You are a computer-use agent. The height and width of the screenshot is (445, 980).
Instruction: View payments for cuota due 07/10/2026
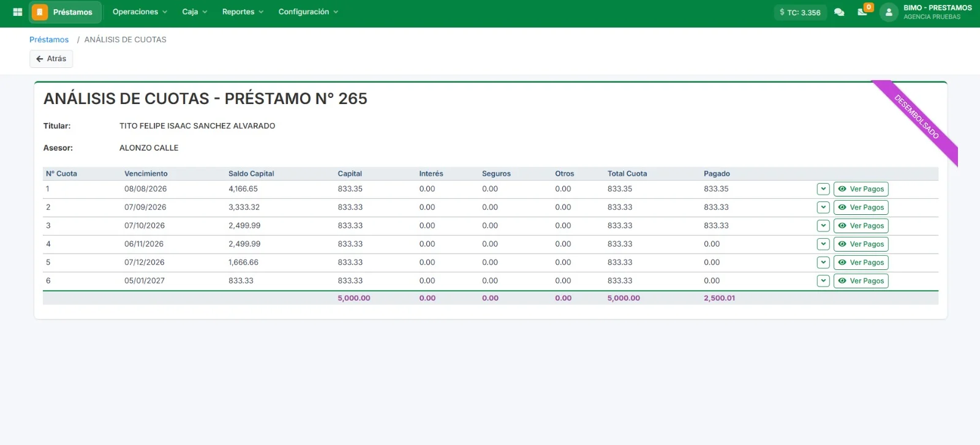(x=861, y=226)
